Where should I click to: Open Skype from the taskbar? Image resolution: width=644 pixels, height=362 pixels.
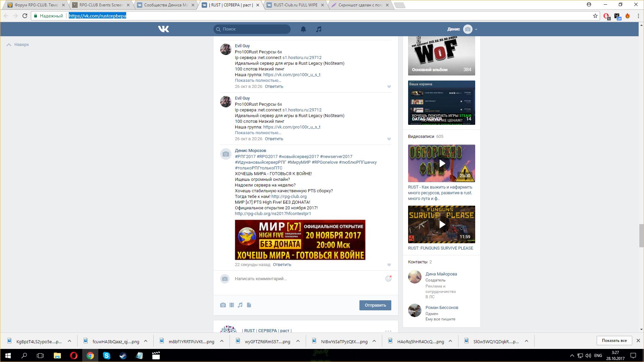click(x=107, y=356)
